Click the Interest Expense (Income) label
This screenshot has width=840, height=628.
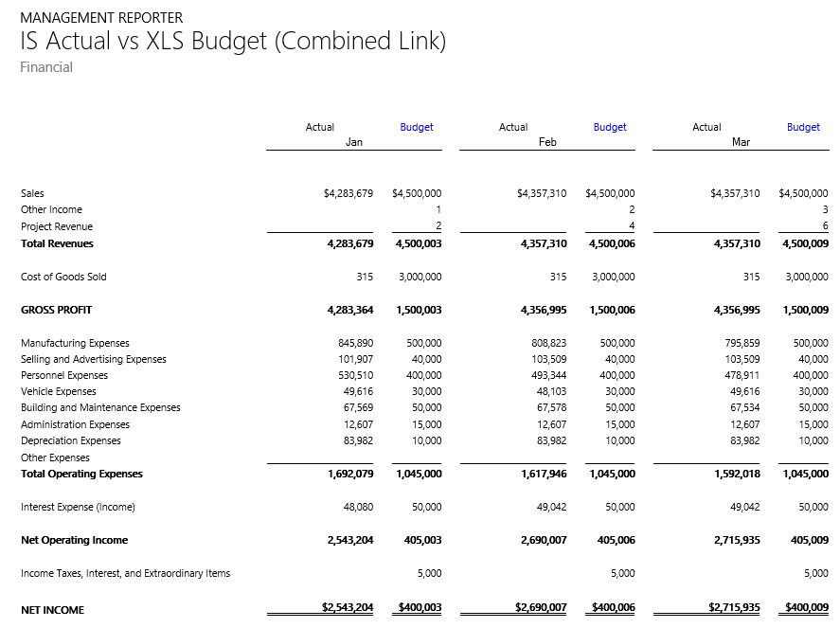[78, 507]
